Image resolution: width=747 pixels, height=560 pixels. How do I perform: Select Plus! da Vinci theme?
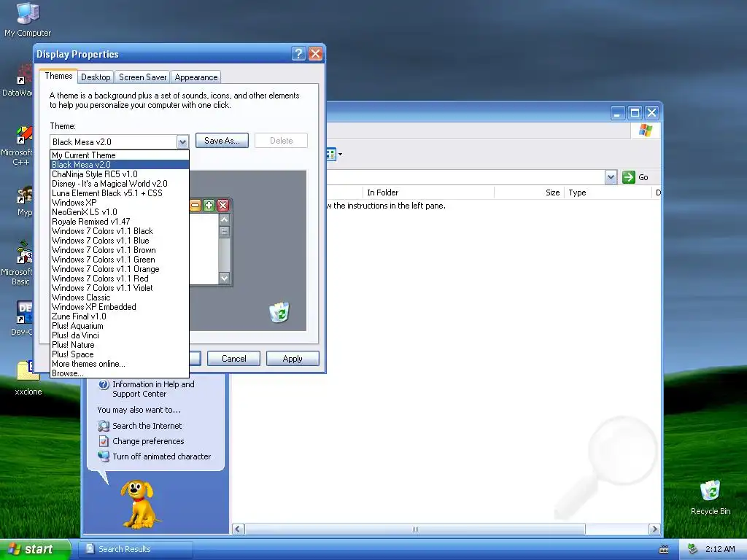pos(120,335)
